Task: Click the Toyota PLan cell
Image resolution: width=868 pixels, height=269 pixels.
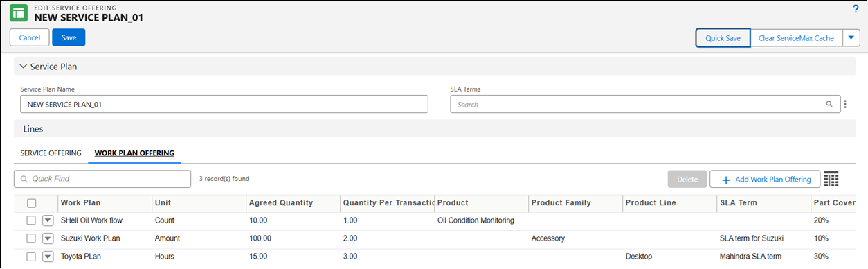Action: click(x=81, y=257)
